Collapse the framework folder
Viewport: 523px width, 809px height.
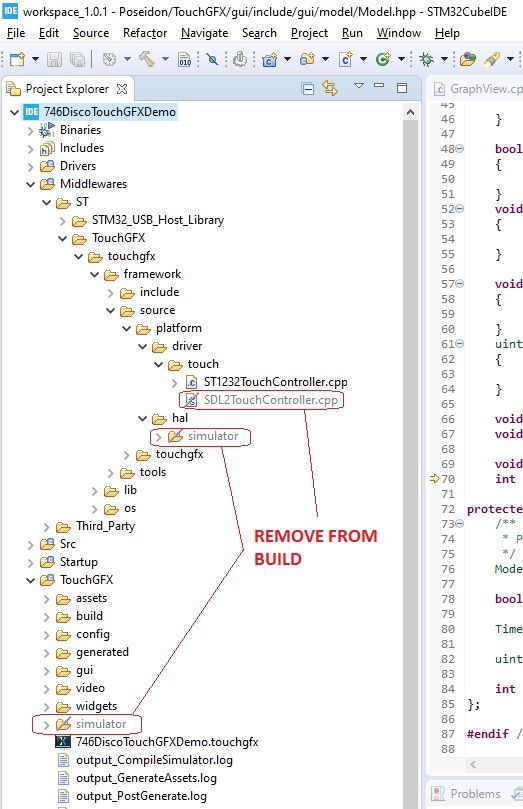(94, 274)
